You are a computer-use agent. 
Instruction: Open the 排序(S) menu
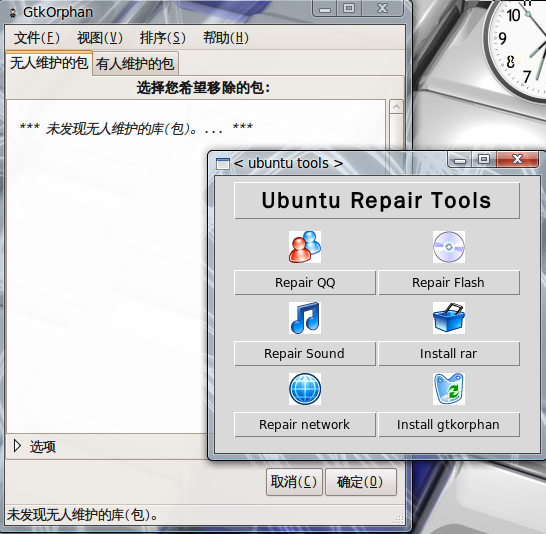[x=163, y=38]
